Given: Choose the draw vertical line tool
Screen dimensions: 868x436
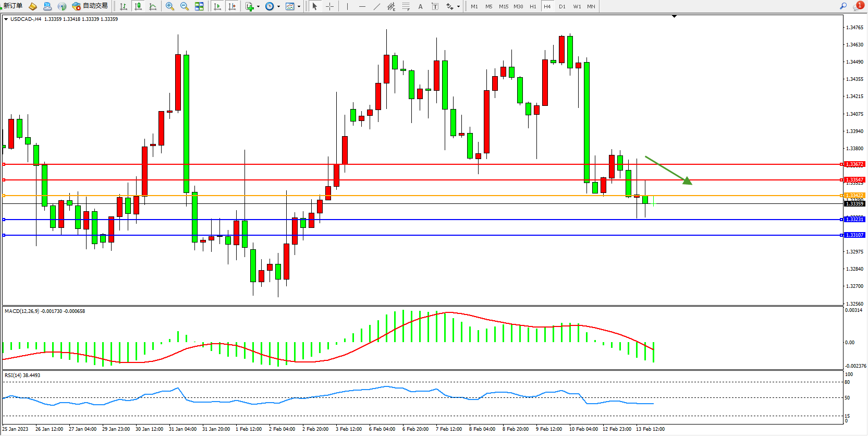Looking at the screenshot, I should coord(347,6).
